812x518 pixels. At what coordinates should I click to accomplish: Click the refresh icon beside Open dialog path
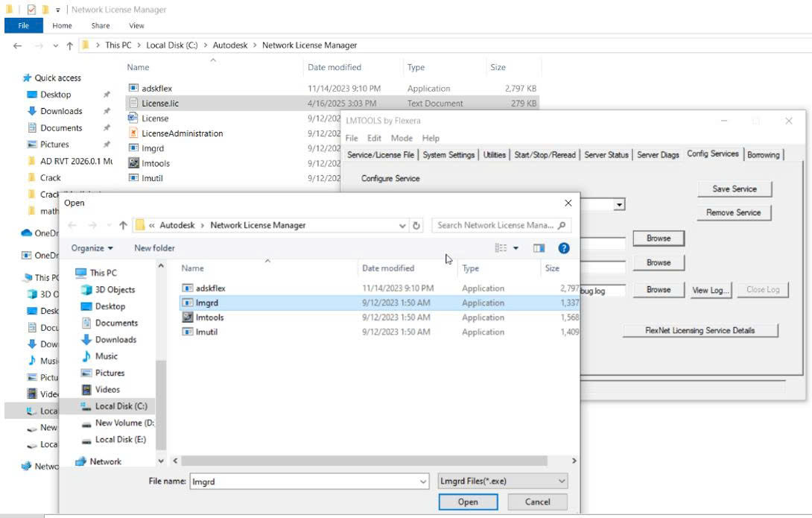point(416,225)
